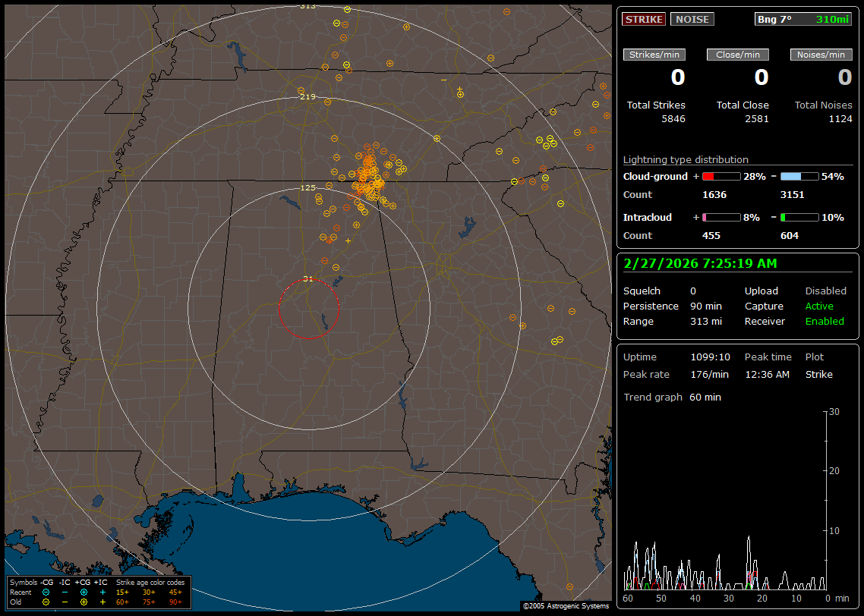
Task: Click the pink positive intracloud bar
Action: [x=721, y=217]
